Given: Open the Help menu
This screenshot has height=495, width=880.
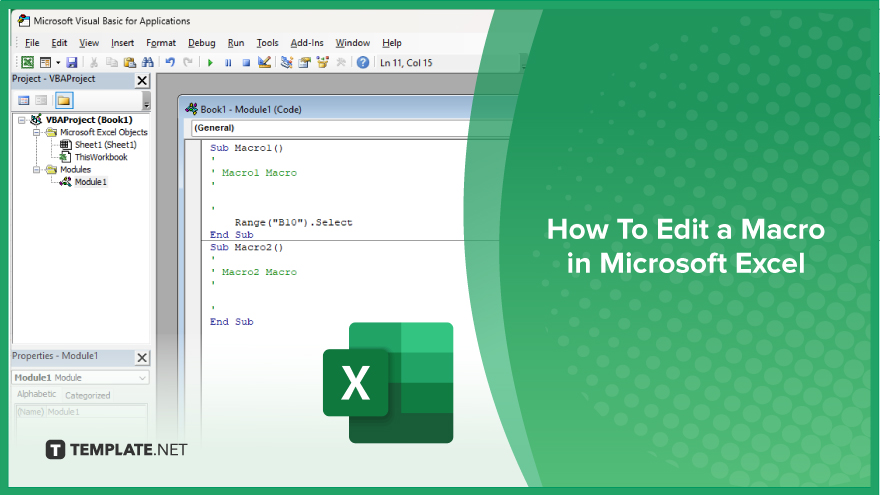Looking at the screenshot, I should 392,43.
